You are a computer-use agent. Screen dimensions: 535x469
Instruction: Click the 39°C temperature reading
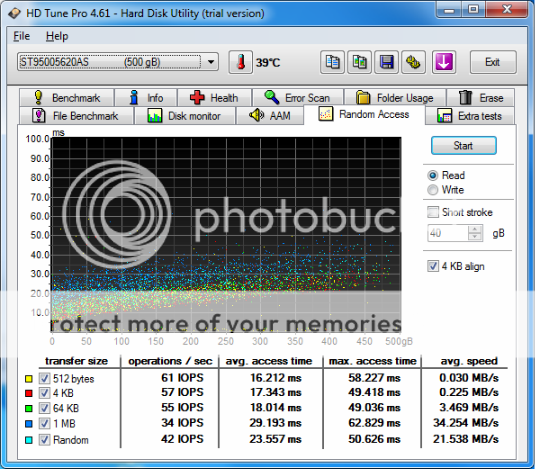click(268, 62)
